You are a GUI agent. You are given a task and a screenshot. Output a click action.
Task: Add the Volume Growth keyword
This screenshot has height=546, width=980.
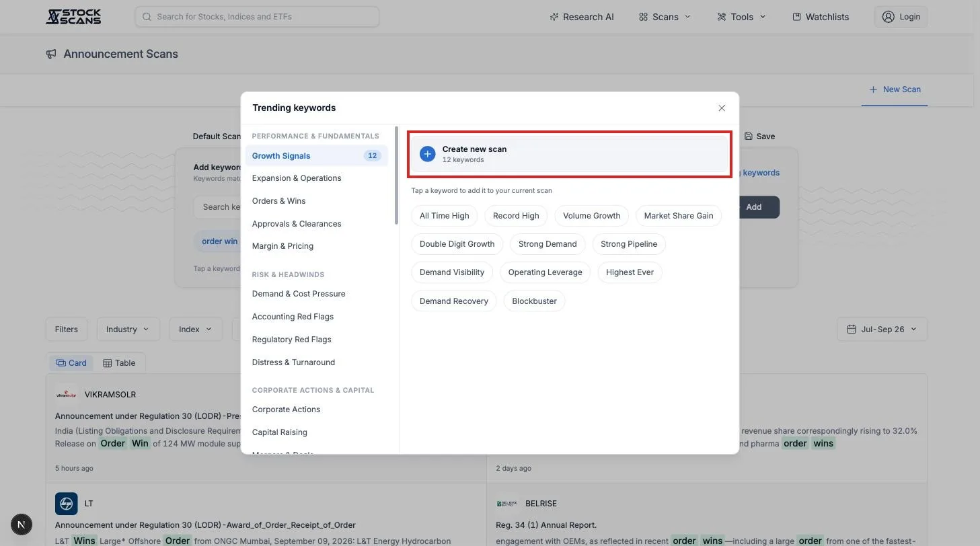pyautogui.click(x=591, y=216)
